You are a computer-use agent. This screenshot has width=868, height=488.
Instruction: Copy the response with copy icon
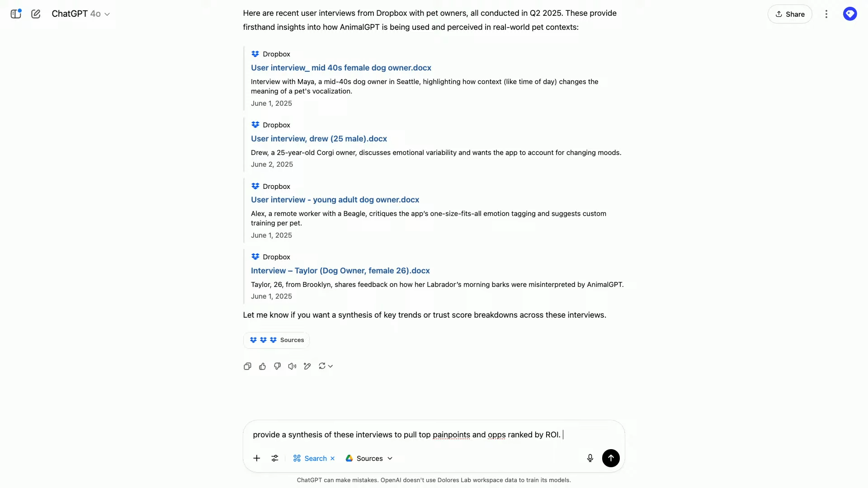tap(247, 366)
